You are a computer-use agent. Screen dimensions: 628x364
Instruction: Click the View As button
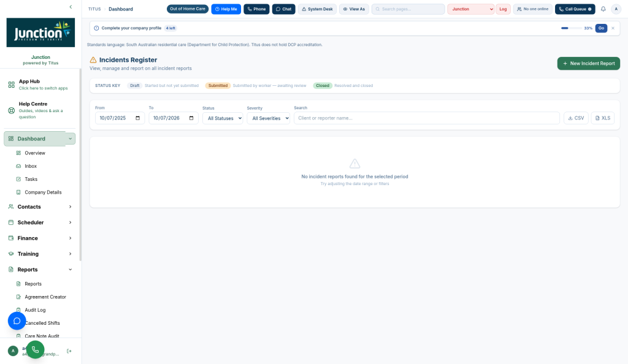pos(354,9)
